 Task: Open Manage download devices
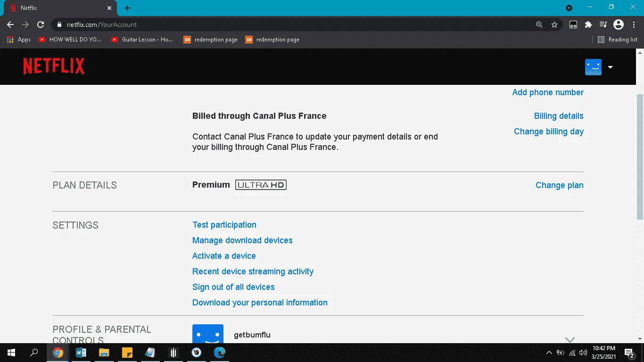[x=242, y=240]
